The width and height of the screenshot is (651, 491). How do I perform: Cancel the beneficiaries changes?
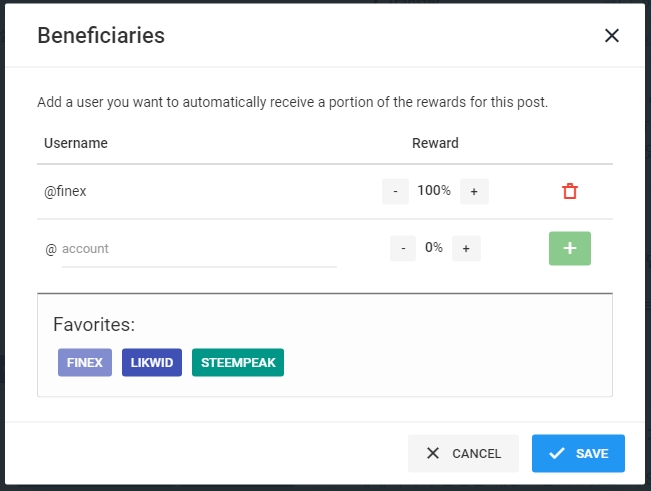[x=463, y=453]
